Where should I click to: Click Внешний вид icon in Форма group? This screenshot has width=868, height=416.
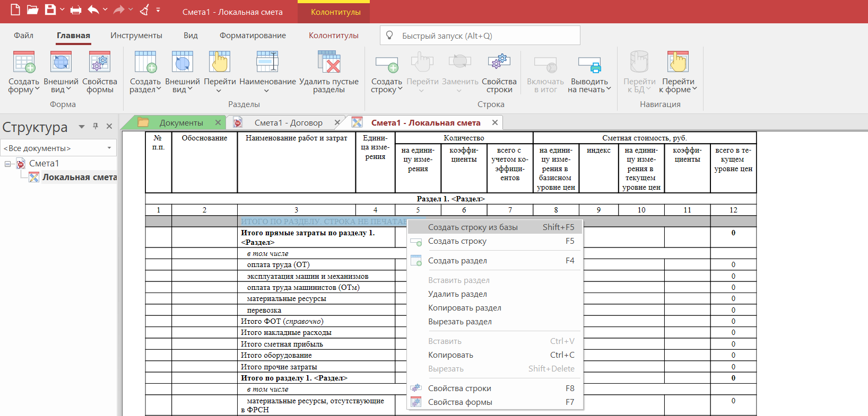(61, 62)
